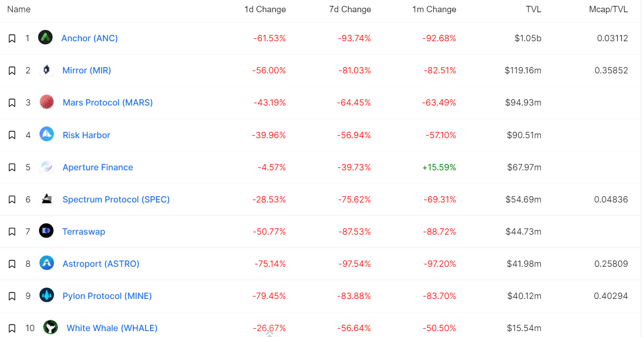Bookmark the White Whale row
The width and height of the screenshot is (644, 337).
12,328
